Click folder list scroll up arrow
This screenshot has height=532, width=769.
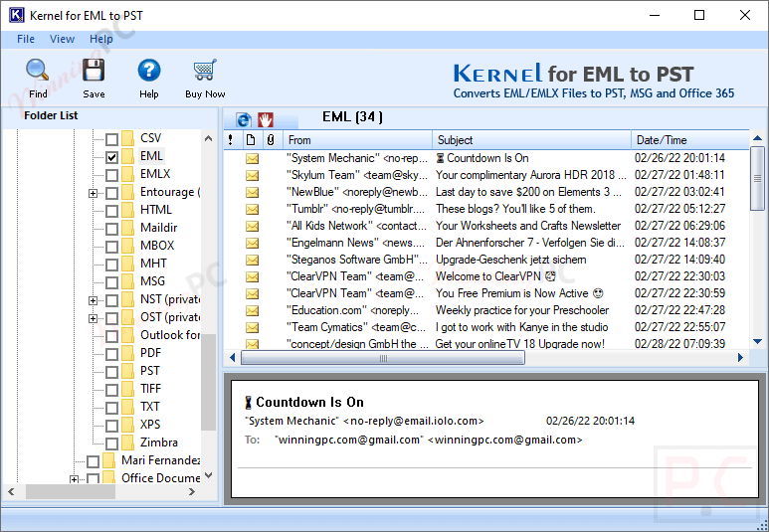pyautogui.click(x=209, y=138)
